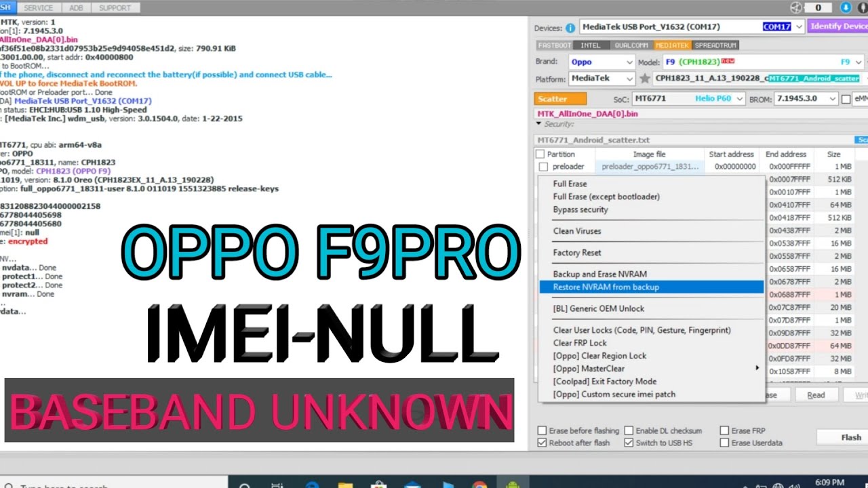
Task: Switch to the QUALCOMM platform tab
Action: [631, 45]
